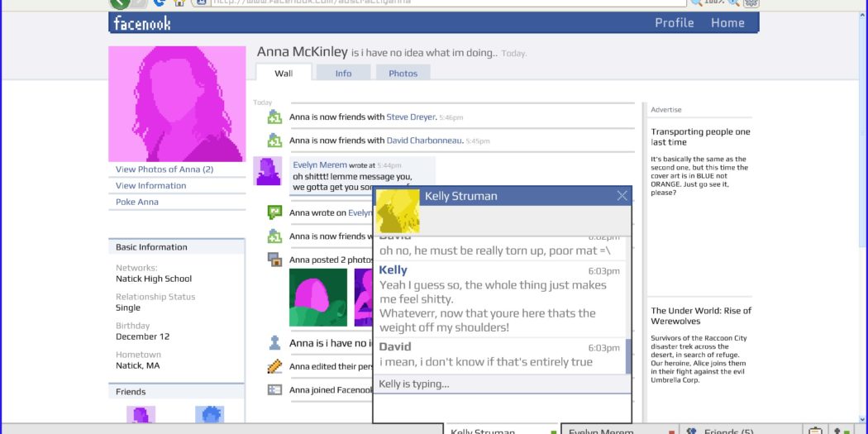The image size is (868, 434).
Task: Click the photo album icon beside posted photos
Action: click(x=274, y=260)
